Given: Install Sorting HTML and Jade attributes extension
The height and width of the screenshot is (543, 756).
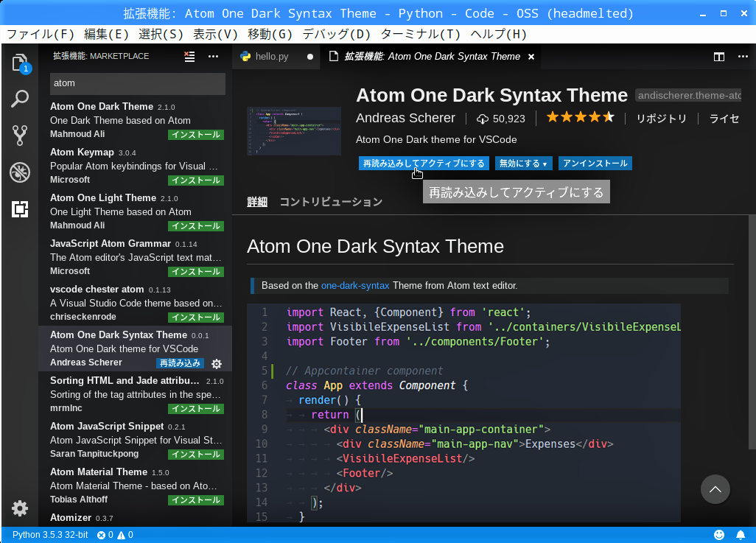Looking at the screenshot, I should tap(196, 409).
